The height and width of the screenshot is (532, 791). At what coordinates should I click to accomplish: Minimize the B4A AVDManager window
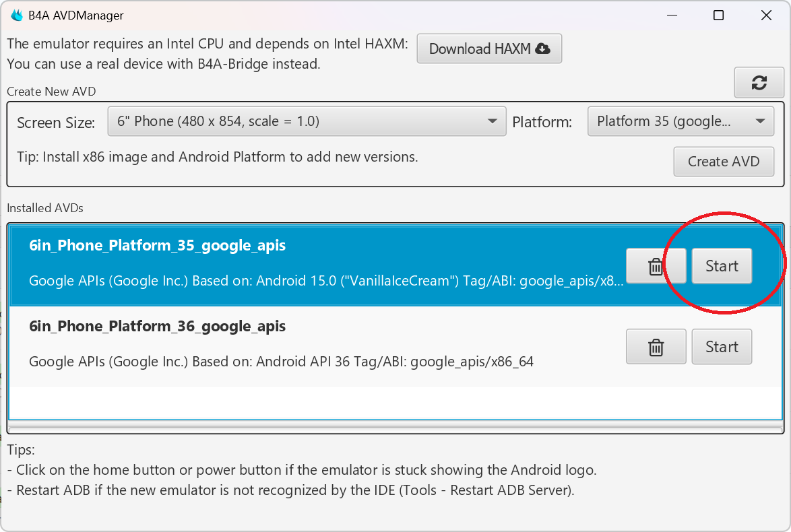[x=672, y=15]
